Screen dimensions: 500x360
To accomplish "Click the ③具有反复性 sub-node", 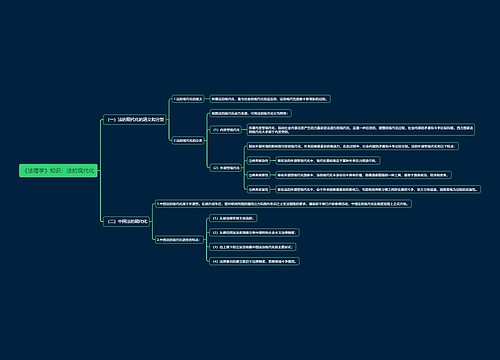I will tap(258, 189).
